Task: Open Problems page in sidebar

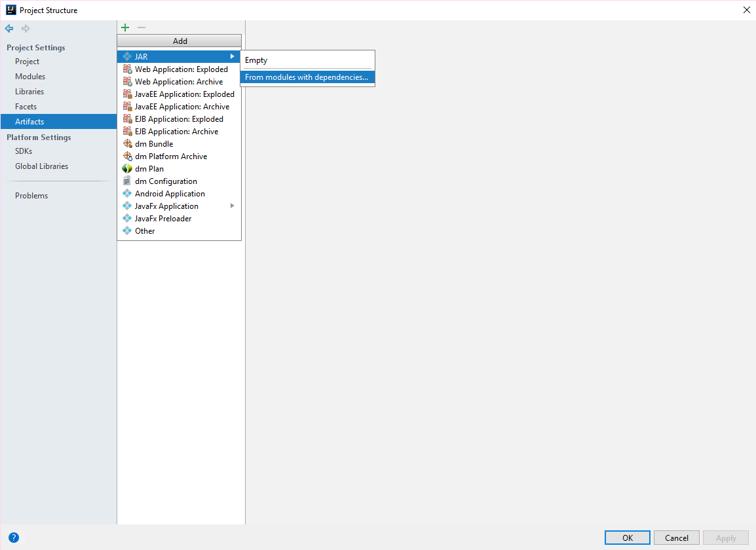Action: coord(58,195)
